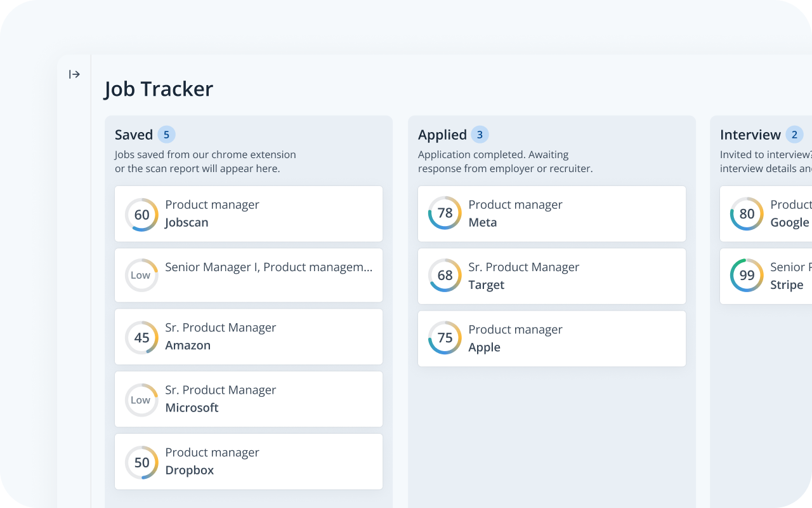The height and width of the screenshot is (508, 812).
Task: Click the score 75 ring for Apple
Action: pyautogui.click(x=445, y=337)
